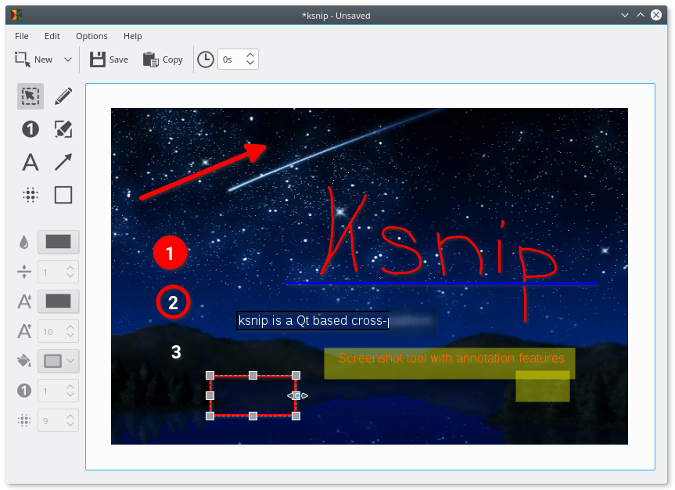Open the Edit menu
Screen dimensions: 675x490
pyautogui.click(x=52, y=36)
